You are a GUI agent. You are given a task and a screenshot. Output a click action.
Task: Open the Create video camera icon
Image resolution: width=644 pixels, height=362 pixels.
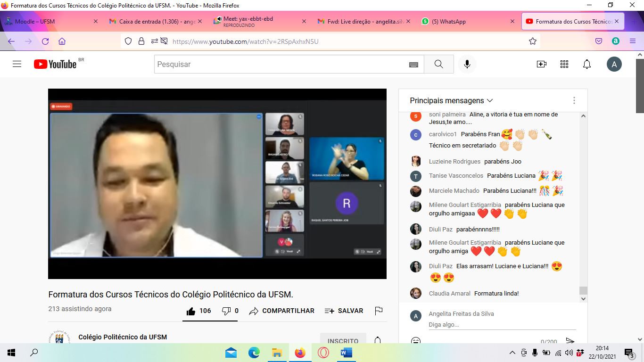tap(541, 64)
